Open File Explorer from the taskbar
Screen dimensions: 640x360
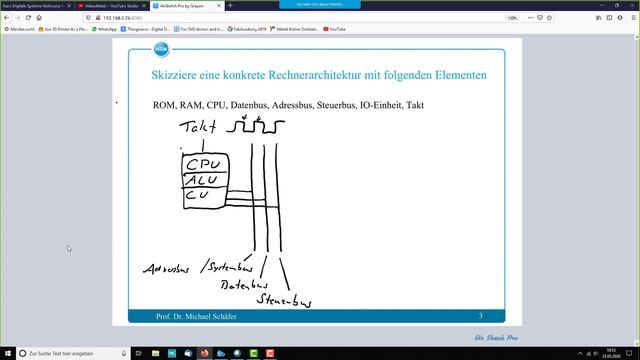point(156,353)
